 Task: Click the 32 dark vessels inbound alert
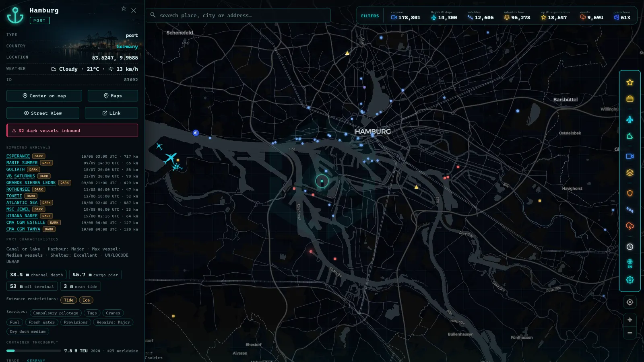[x=72, y=131]
